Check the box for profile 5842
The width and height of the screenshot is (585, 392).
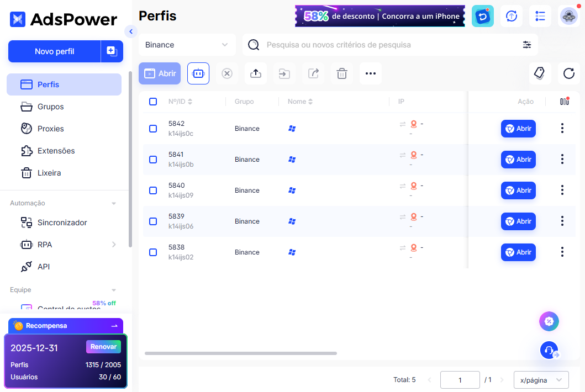153,128
